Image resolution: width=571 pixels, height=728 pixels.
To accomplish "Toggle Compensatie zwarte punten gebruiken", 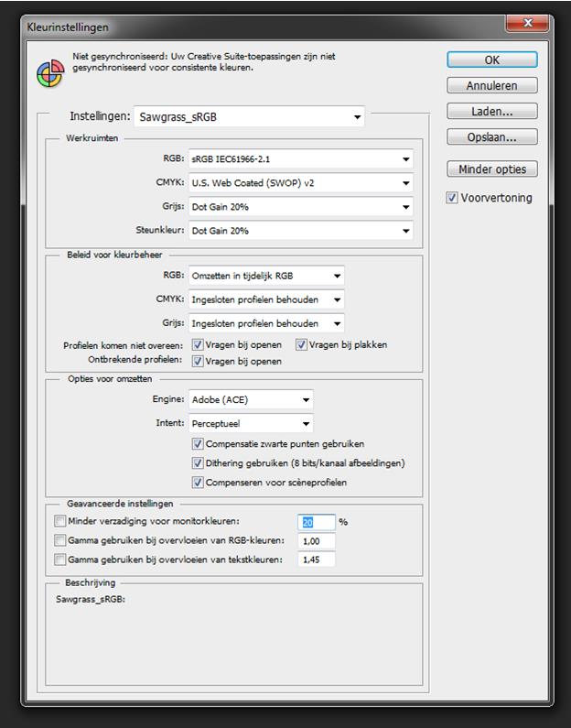I will click(198, 444).
